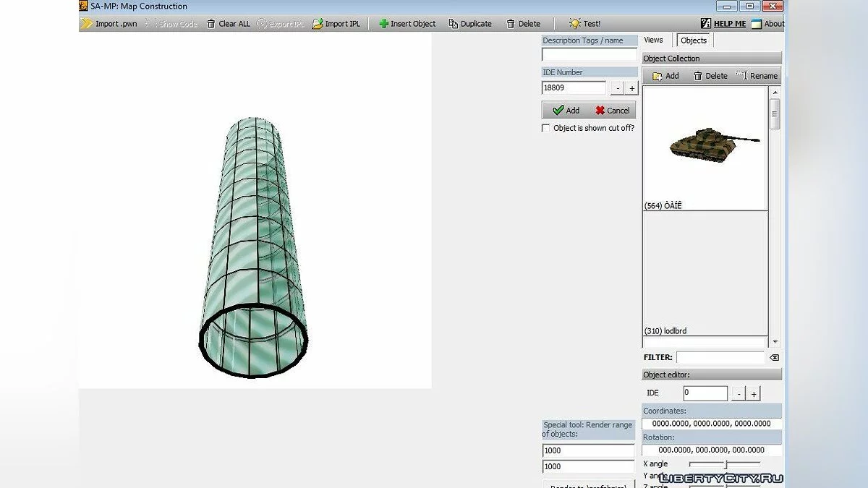Viewport: 868px width, 488px height.
Task: Decrease IDE Number with minus button
Action: 617,88
